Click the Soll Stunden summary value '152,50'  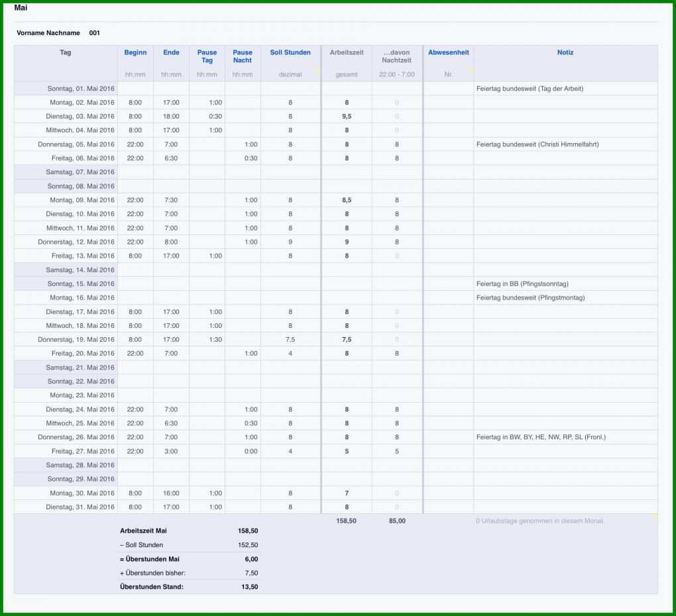tap(248, 545)
